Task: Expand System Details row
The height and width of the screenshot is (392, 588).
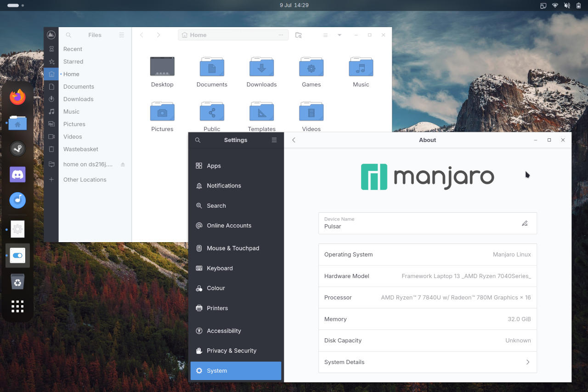Action: 427,362
